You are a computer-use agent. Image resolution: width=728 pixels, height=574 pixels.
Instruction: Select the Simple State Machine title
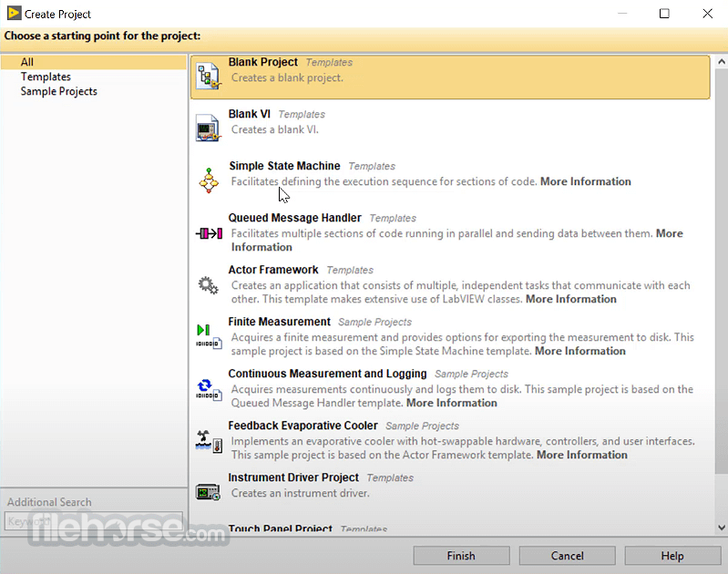click(284, 166)
